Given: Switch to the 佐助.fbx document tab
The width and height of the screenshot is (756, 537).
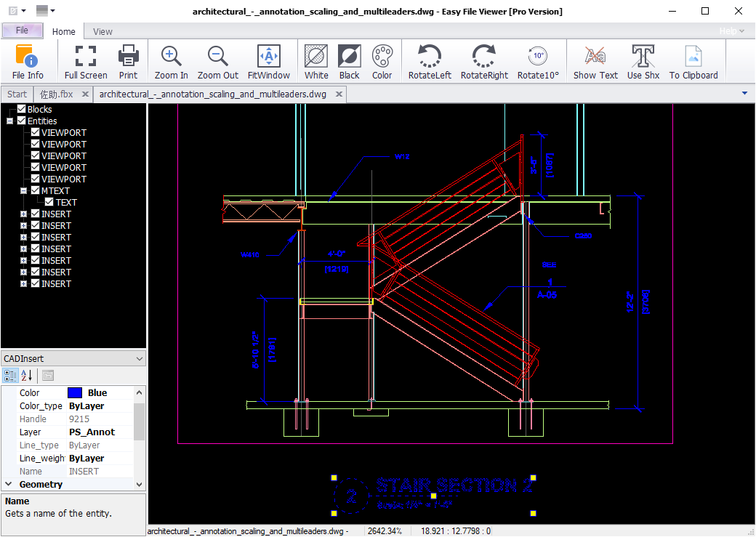Looking at the screenshot, I should click(x=57, y=94).
